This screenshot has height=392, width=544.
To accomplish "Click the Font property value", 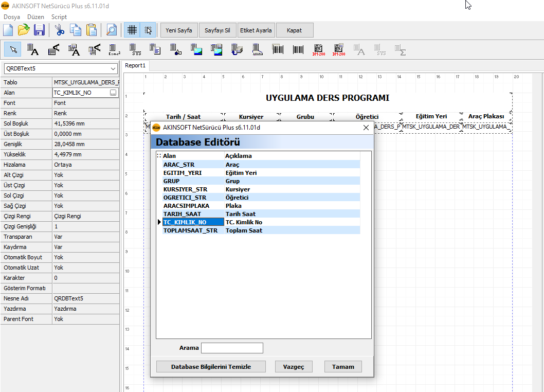I will 86,103.
